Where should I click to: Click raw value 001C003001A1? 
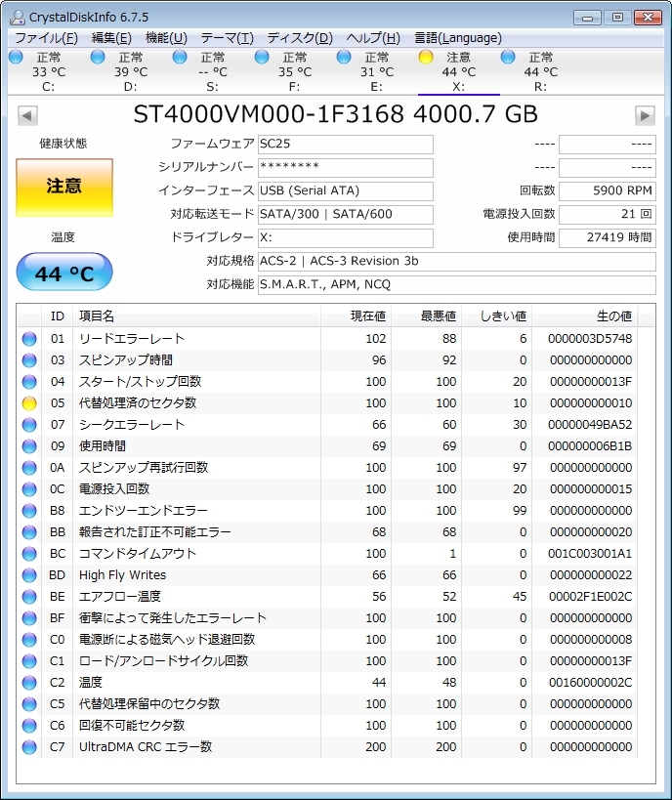pyautogui.click(x=590, y=554)
